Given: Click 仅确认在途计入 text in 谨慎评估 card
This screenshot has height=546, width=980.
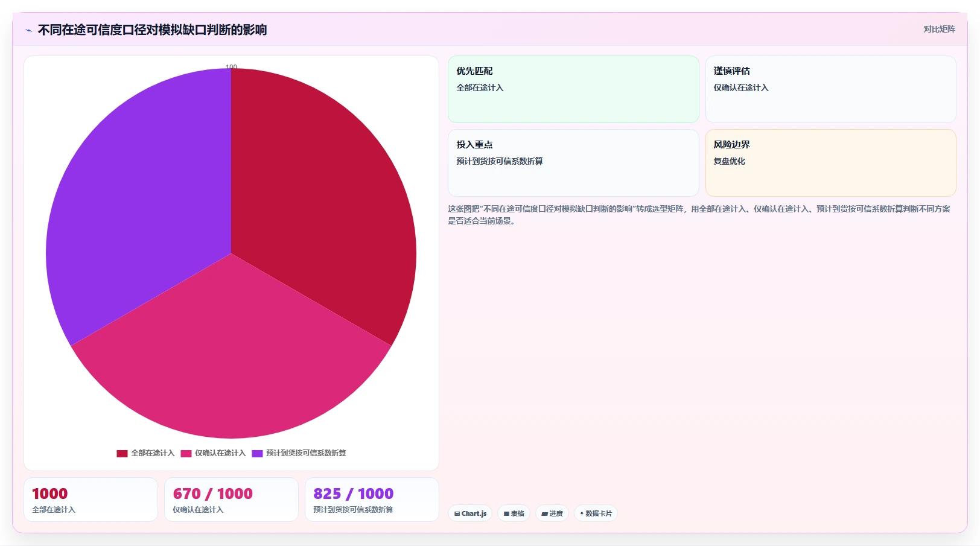Looking at the screenshot, I should tap(741, 87).
